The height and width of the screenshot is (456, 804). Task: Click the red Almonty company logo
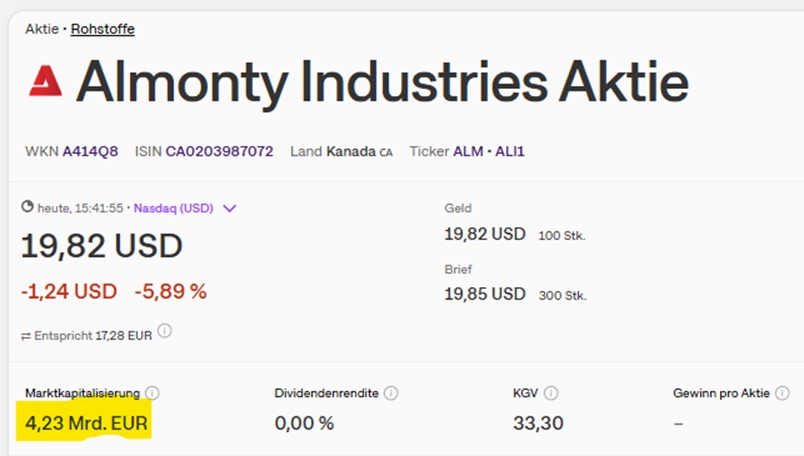(46, 82)
